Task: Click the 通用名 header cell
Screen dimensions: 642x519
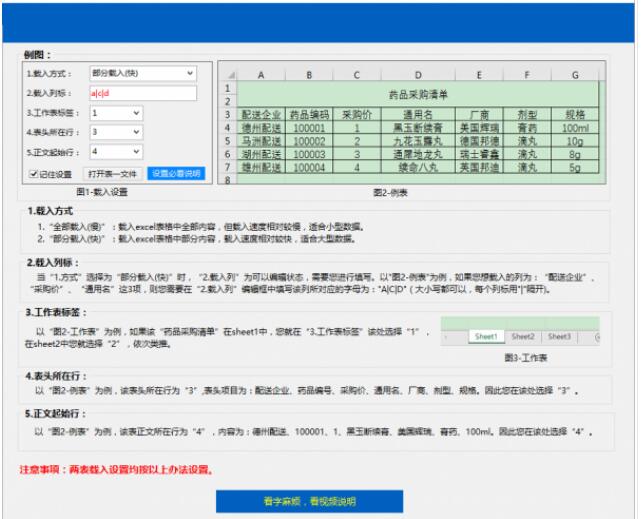Action: [x=418, y=115]
